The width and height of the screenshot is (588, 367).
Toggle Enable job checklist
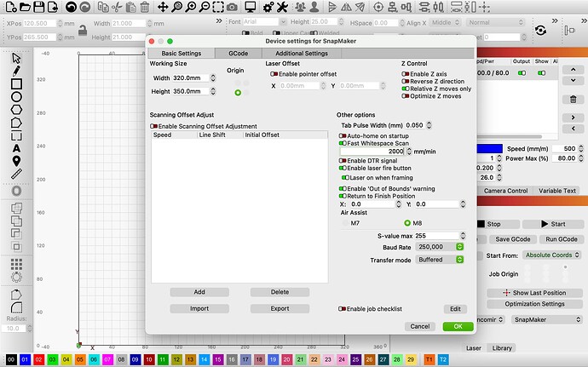click(342, 309)
